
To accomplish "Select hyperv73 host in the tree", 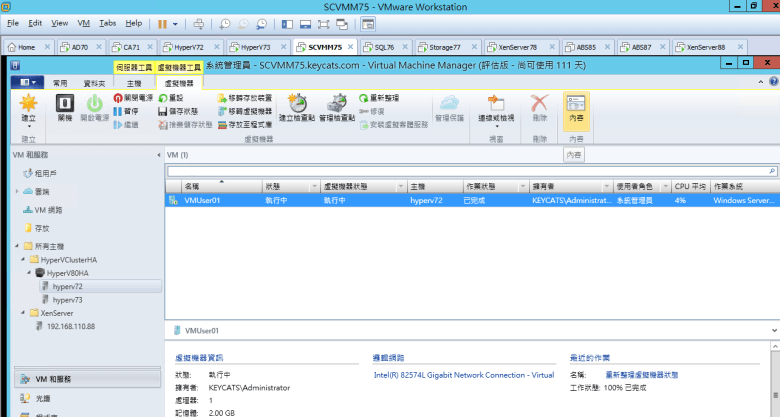I will click(x=67, y=299).
